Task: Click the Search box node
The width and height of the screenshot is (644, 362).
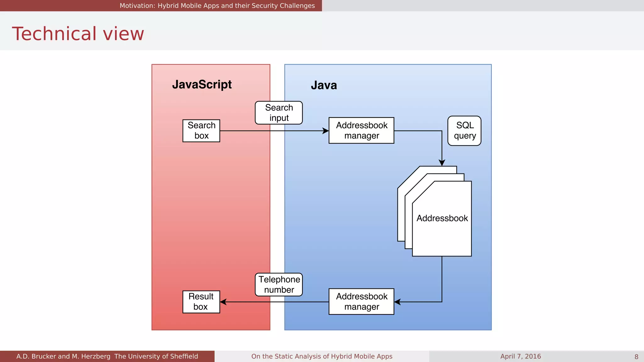Action: 201,131
